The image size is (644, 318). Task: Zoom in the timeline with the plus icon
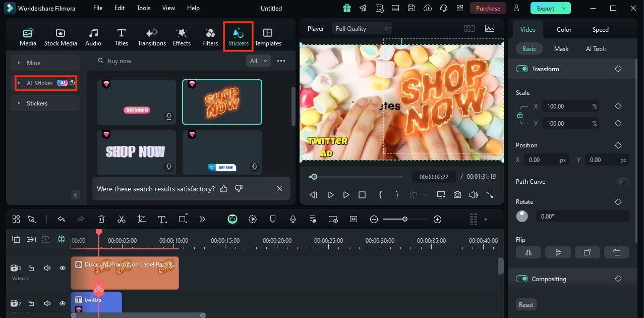437,219
